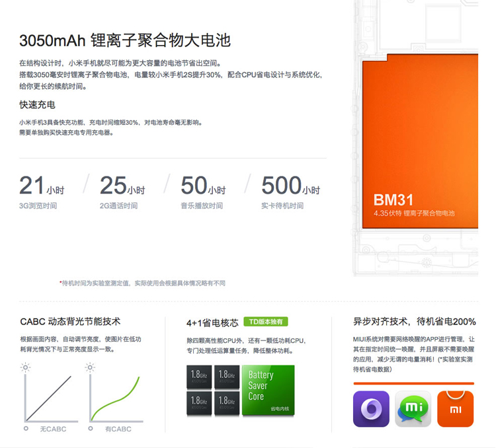The height and width of the screenshot is (448, 496).
Task: Click the 有CABC green curve chart
Action: tap(116, 398)
